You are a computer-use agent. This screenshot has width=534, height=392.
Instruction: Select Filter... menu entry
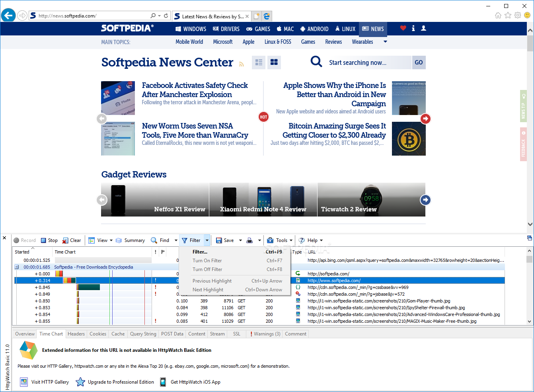235,252
